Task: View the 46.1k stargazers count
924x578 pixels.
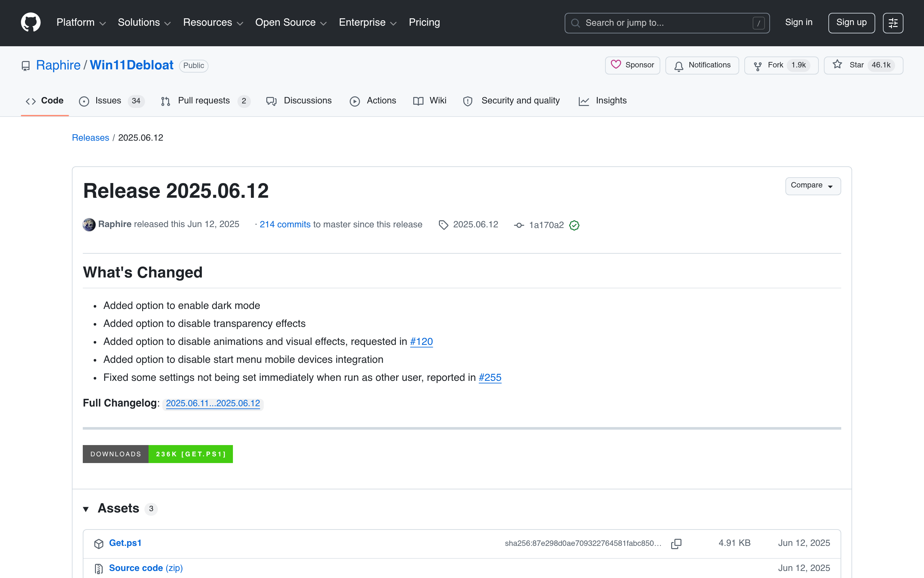Action: [881, 66]
